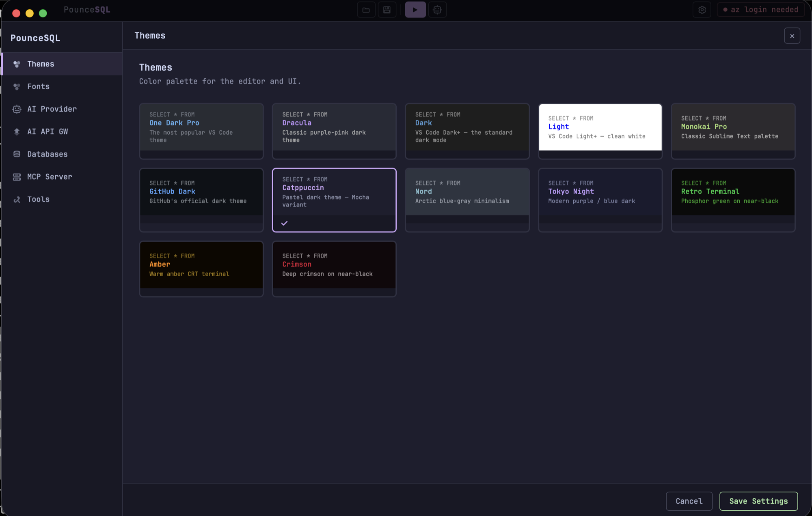The image size is (812, 516).
Task: Select the Dark VS Code theme
Action: (x=467, y=131)
